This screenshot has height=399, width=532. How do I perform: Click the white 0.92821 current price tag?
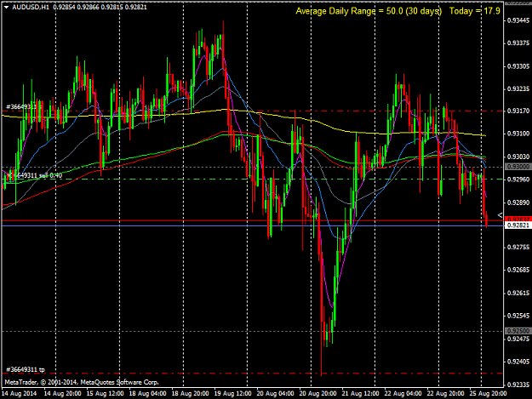(x=518, y=225)
